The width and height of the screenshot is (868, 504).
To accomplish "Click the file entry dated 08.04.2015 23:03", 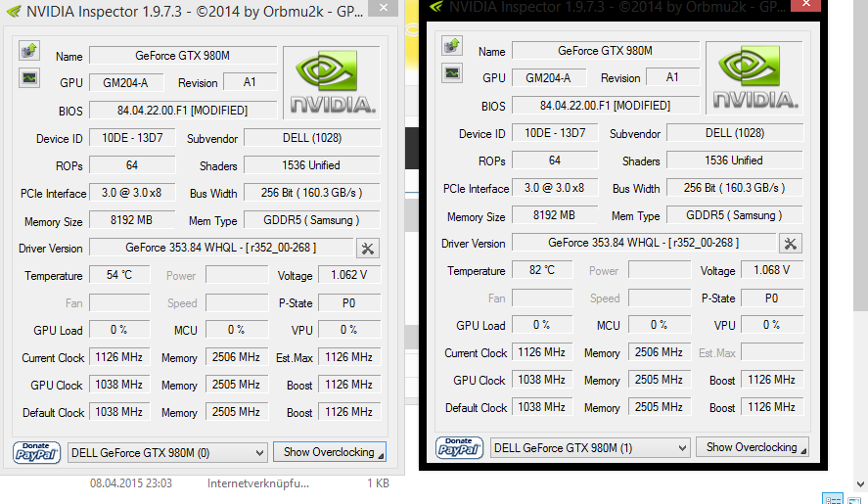I will 131,483.
